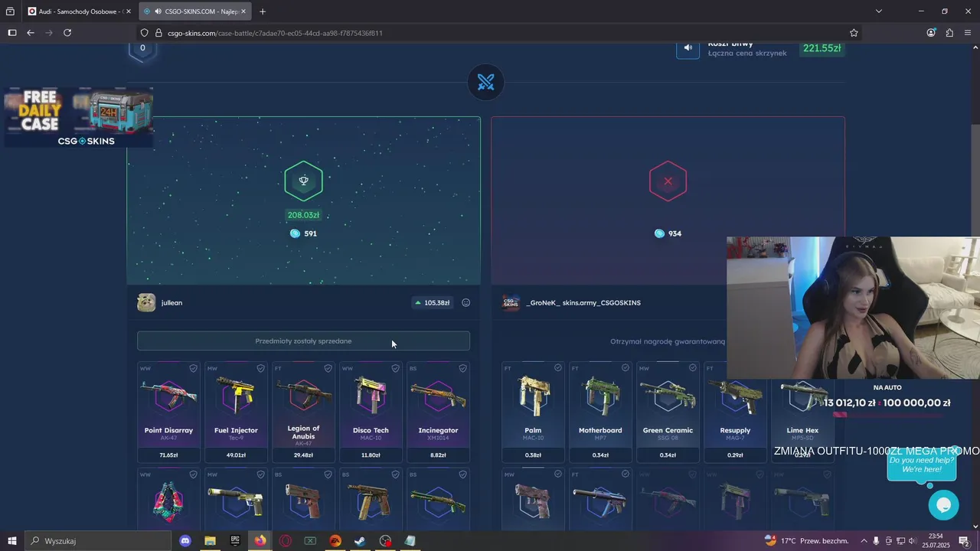The height and width of the screenshot is (551, 980).
Task: Click the shield check on Motherboard card
Action: (626, 368)
